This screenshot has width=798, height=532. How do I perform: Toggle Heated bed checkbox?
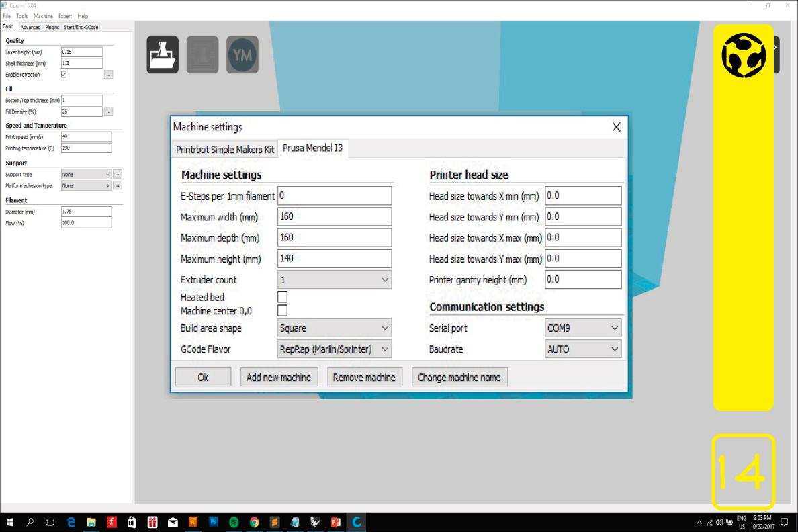click(282, 297)
